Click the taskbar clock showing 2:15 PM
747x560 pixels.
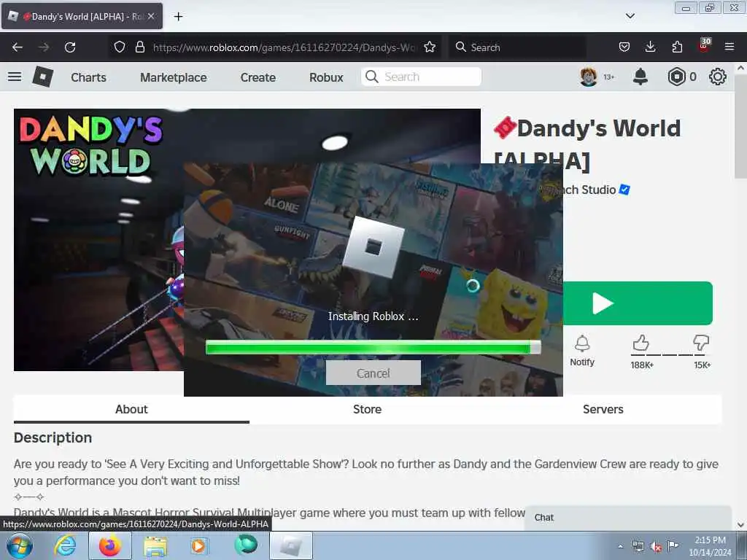click(x=710, y=545)
